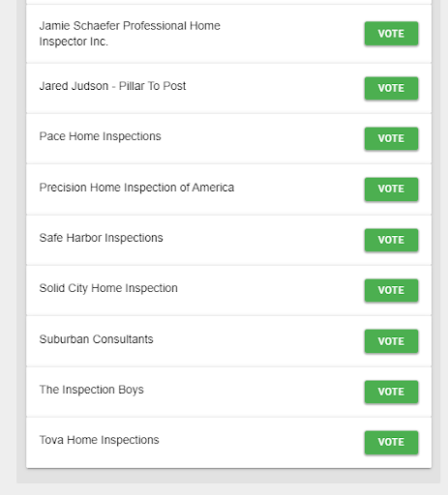This screenshot has height=495, width=448.
Task: Click the word America in Precision entry
Action: pyautogui.click(x=213, y=188)
